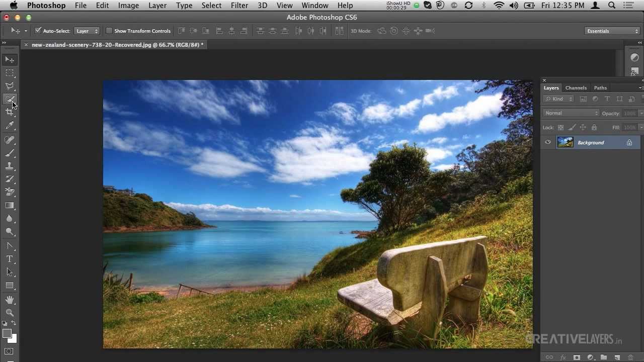Viewport: 644px width, 362px height.
Task: Toggle lock image pixels brush icon
Action: (x=572, y=128)
